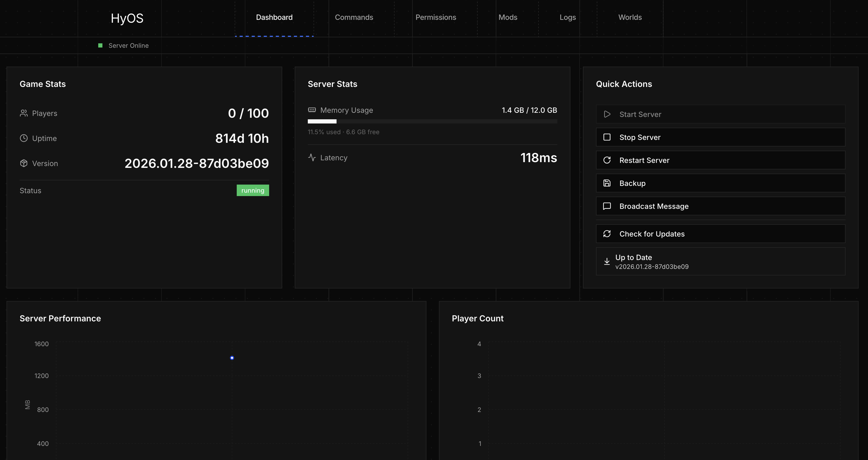Click the blue data point on Server Performance chart
Screen dimensions: 868x460
[x=232, y=358]
